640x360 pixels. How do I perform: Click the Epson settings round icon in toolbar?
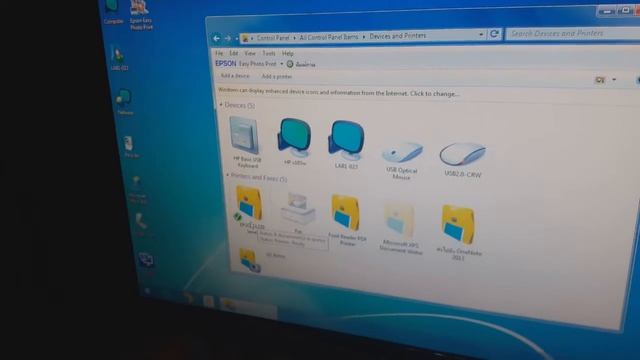coord(290,64)
